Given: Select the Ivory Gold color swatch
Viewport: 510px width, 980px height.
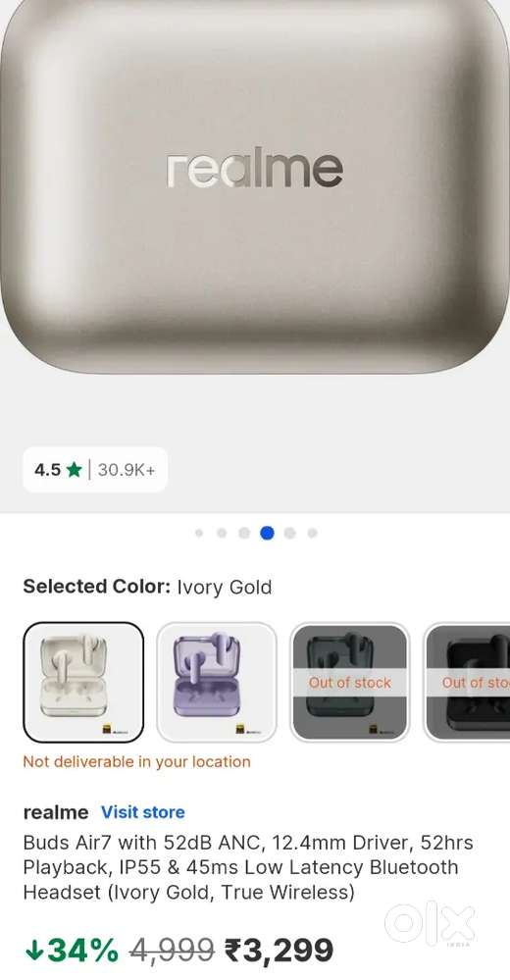Looking at the screenshot, I should click(x=83, y=682).
